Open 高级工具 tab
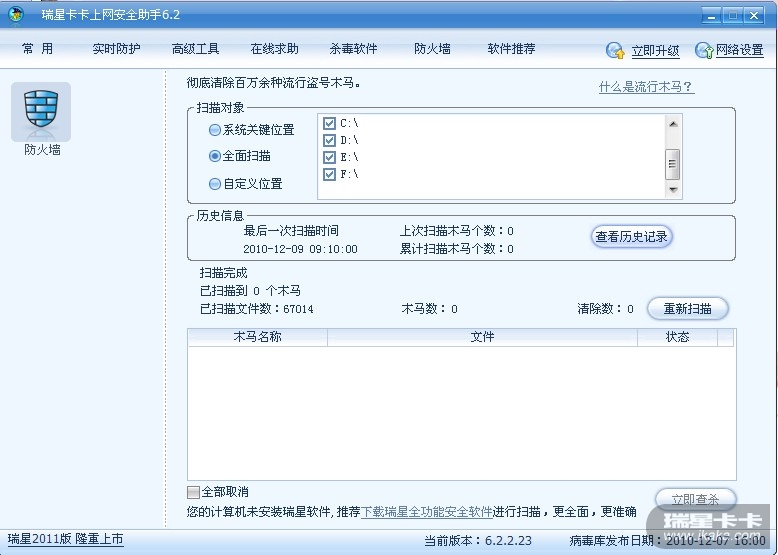The height and width of the screenshot is (555, 778). tap(195, 49)
